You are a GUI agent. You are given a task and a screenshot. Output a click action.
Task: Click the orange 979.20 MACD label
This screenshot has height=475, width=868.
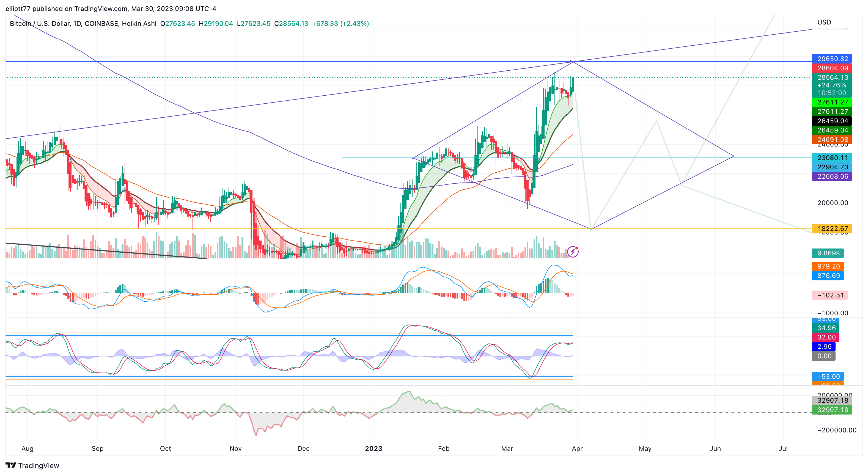click(828, 266)
